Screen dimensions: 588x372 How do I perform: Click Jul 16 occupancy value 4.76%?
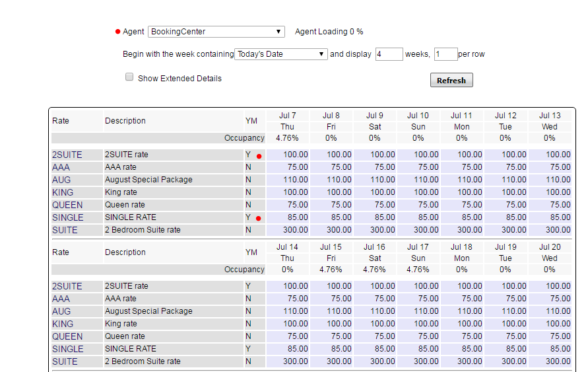pos(374,270)
